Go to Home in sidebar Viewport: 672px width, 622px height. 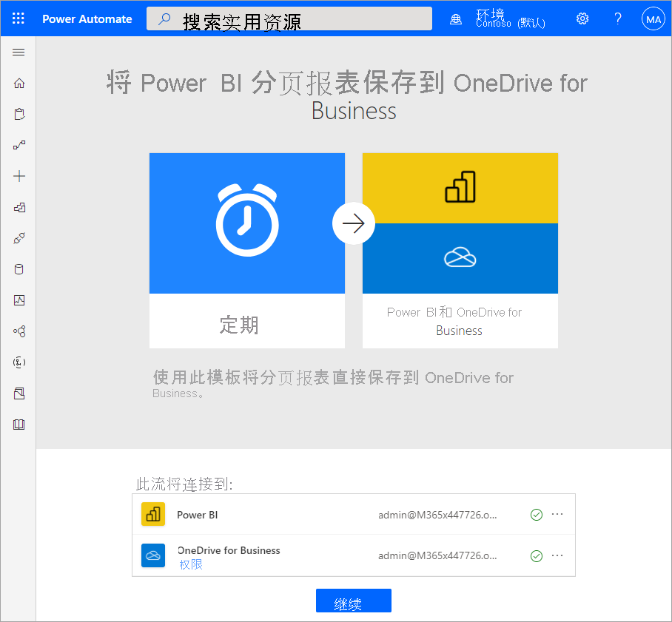[19, 83]
